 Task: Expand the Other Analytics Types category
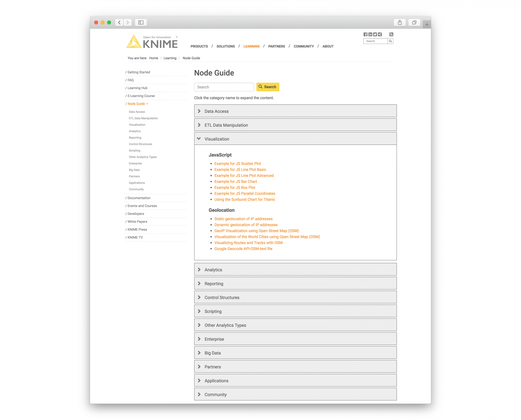tap(295, 325)
